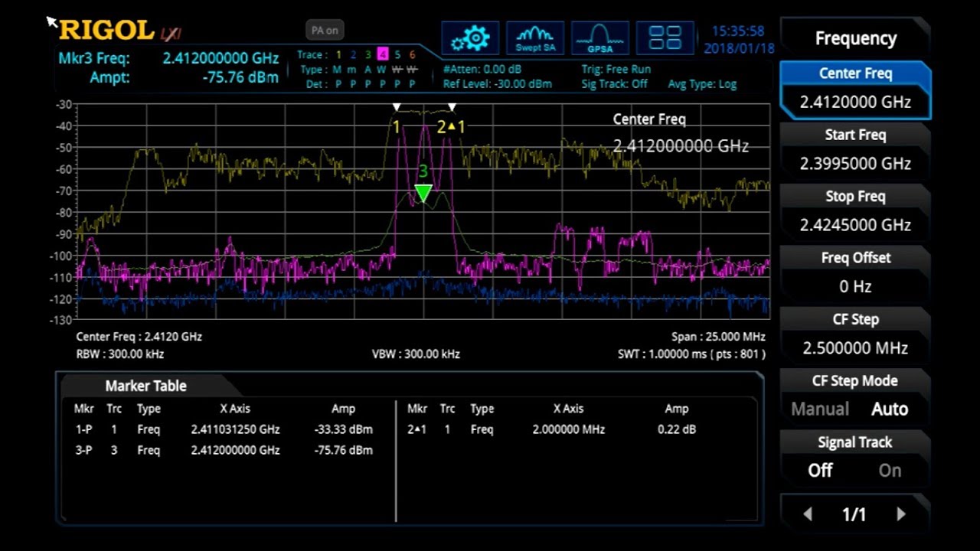This screenshot has width=980, height=551.
Task: Open the Freq Offset softkey
Action: coord(855,273)
